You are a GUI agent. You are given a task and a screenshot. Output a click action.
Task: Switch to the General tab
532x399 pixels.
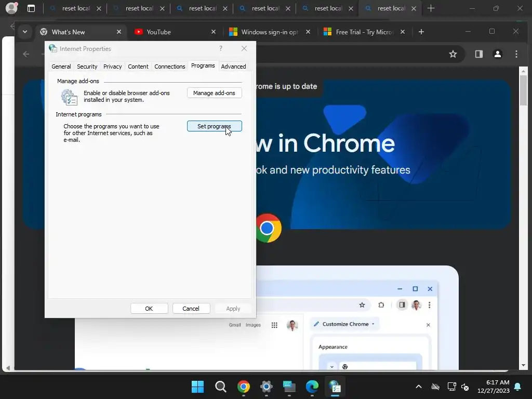click(x=61, y=66)
